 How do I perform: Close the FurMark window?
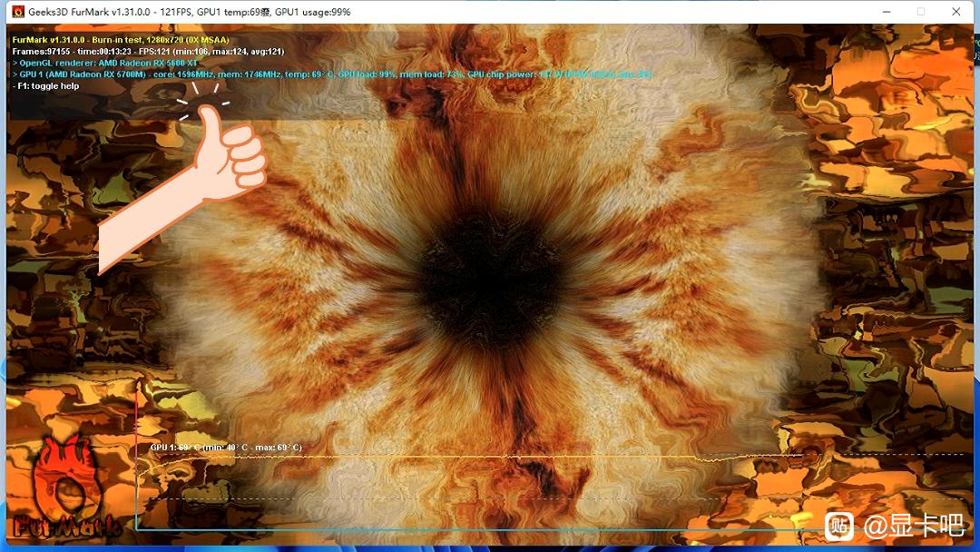click(955, 12)
